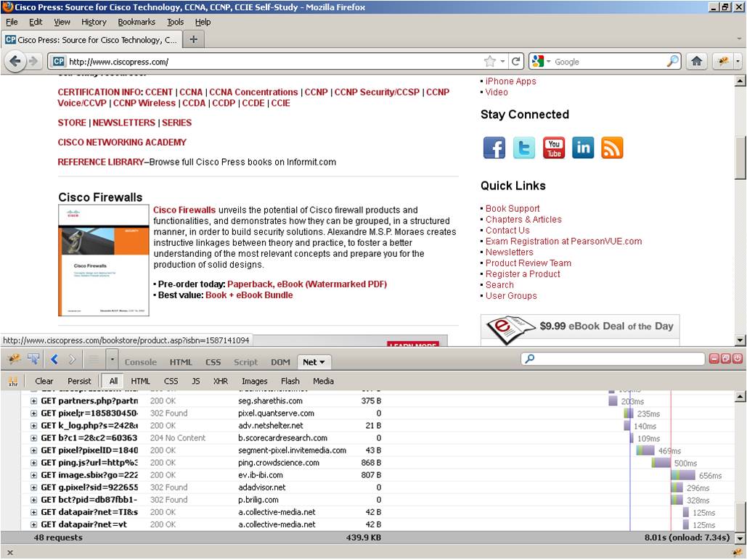Switch to Firebug DOM tab
This screenshot has height=560, width=747.
pyautogui.click(x=281, y=363)
